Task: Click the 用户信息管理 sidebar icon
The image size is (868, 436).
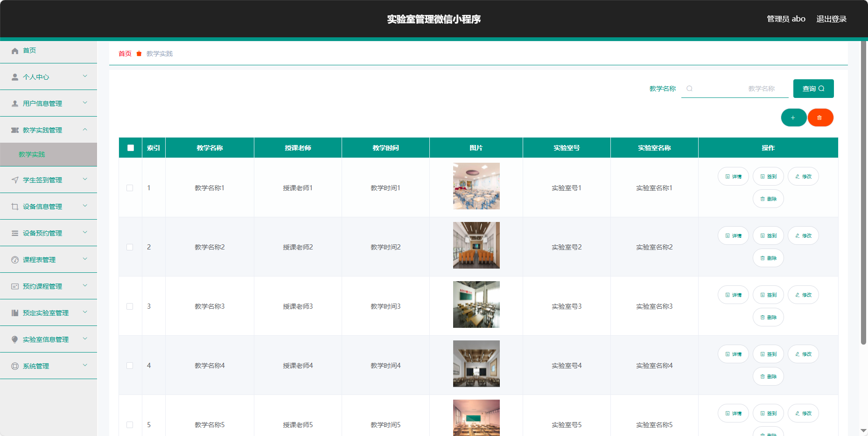Action: point(15,104)
